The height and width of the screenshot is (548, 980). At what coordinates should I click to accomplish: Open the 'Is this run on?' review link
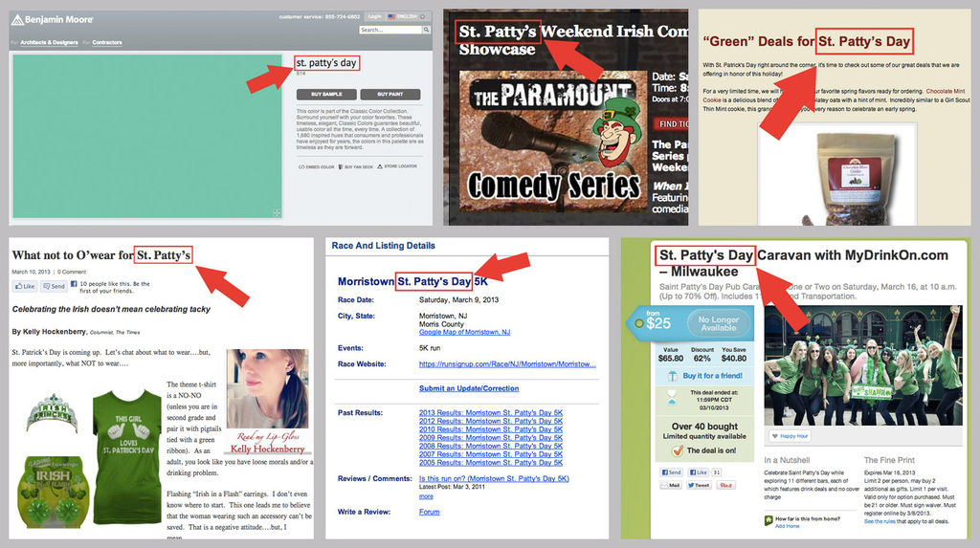coord(494,478)
